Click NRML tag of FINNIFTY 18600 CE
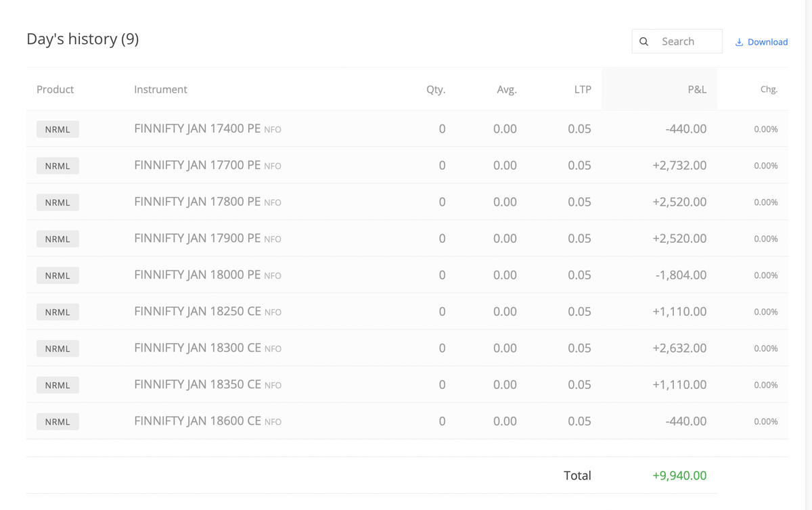The width and height of the screenshot is (812, 510). [x=58, y=421]
